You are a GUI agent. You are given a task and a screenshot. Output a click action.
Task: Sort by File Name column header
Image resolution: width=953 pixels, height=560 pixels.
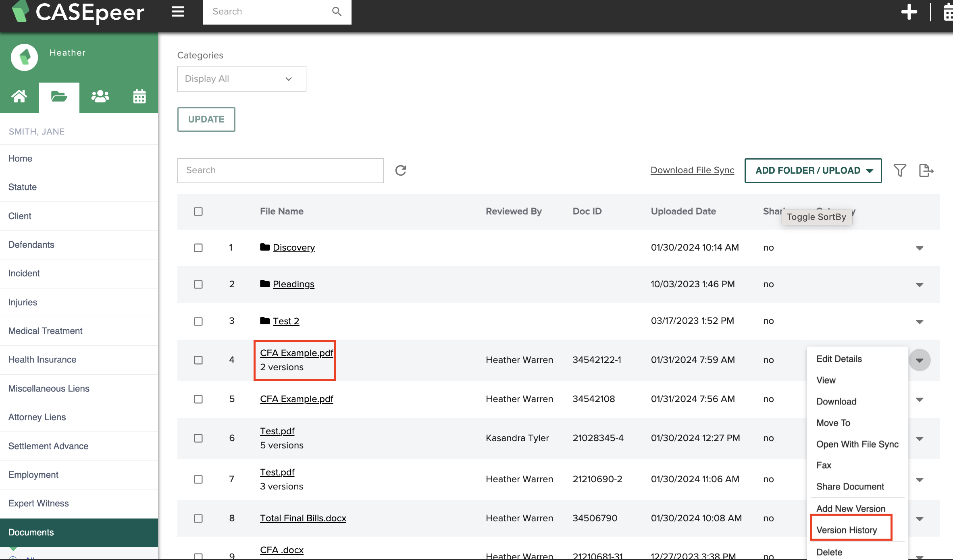click(282, 212)
